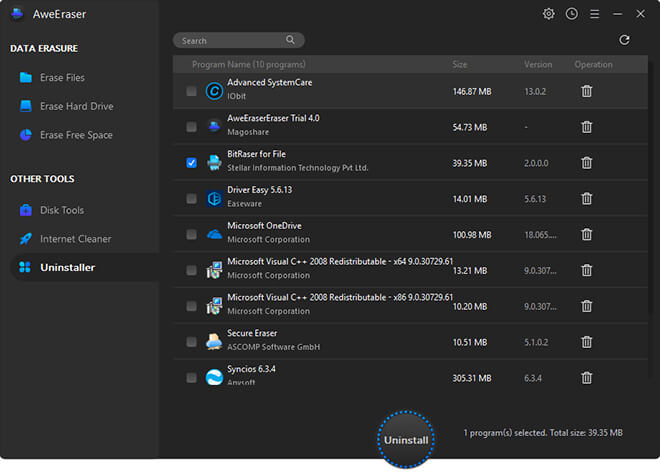This screenshot has height=473, width=660.
Task: Check the Advanced SystemCare checkbox
Action: [x=191, y=91]
